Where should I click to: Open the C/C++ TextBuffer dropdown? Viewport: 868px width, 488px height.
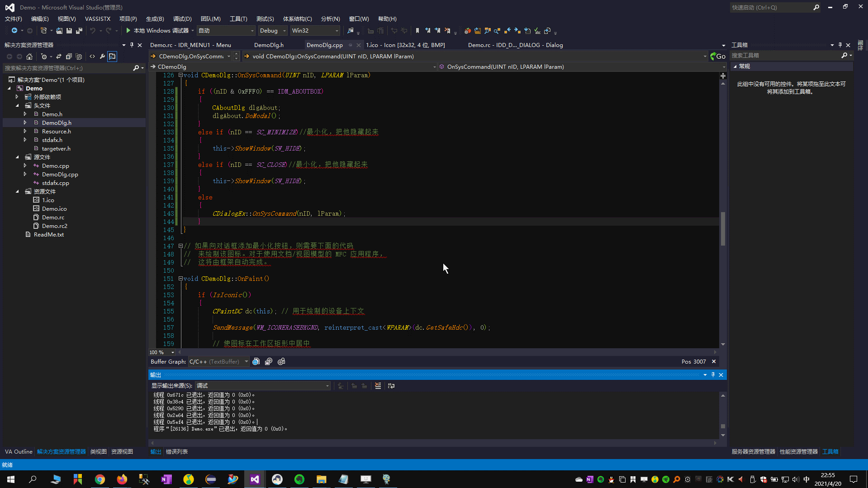coord(219,362)
